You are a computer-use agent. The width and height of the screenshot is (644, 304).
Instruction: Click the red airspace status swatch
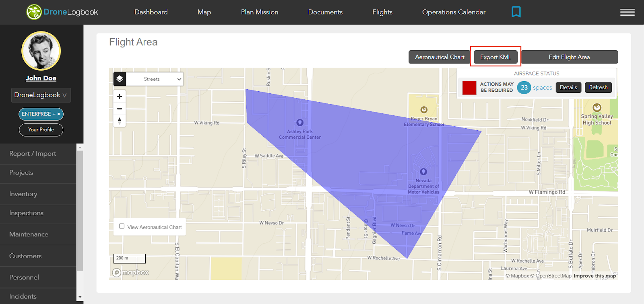[x=469, y=88]
